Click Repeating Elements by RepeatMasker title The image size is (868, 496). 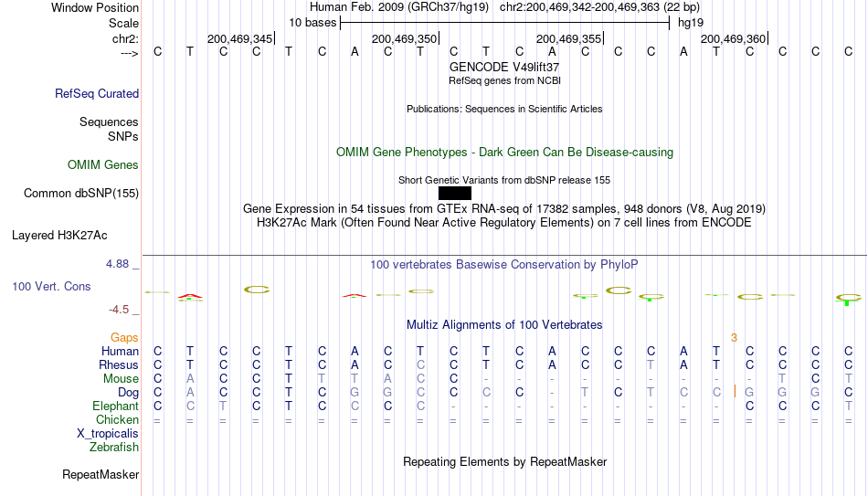point(504,461)
